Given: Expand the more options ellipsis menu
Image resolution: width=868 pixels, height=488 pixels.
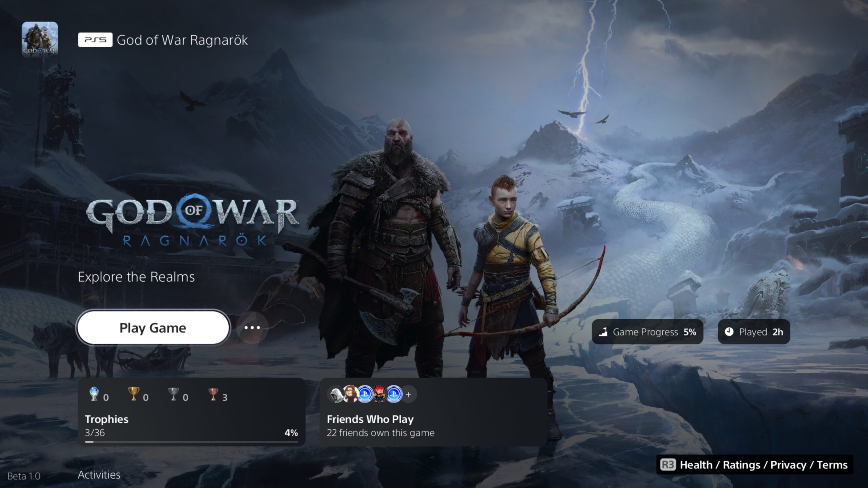Looking at the screenshot, I should [x=252, y=327].
